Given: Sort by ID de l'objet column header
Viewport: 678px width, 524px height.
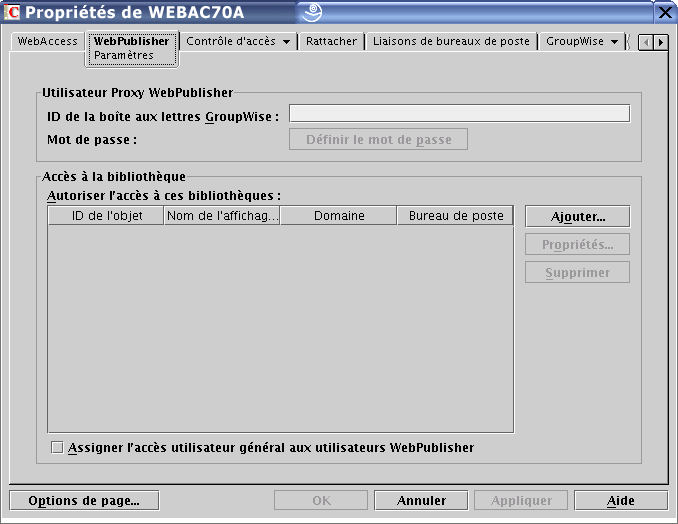Looking at the screenshot, I should click(x=106, y=216).
